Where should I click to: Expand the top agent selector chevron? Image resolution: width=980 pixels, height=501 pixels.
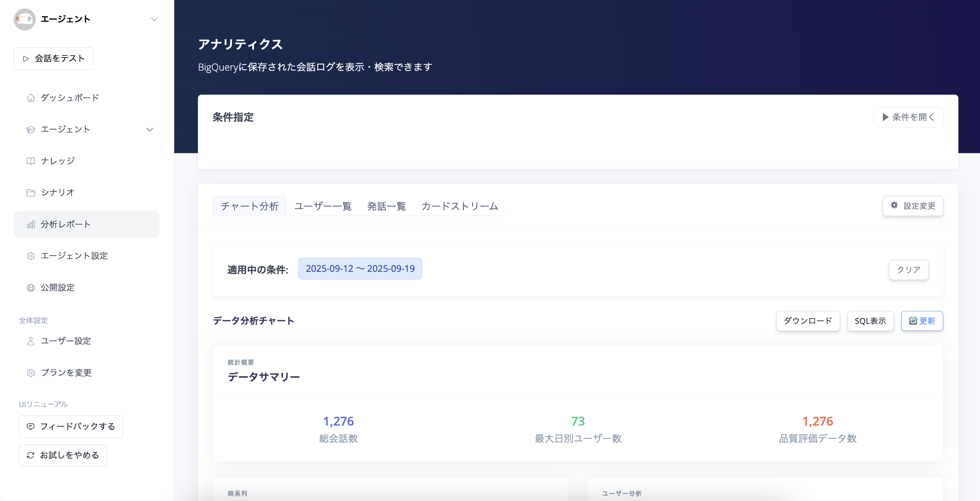coord(154,19)
